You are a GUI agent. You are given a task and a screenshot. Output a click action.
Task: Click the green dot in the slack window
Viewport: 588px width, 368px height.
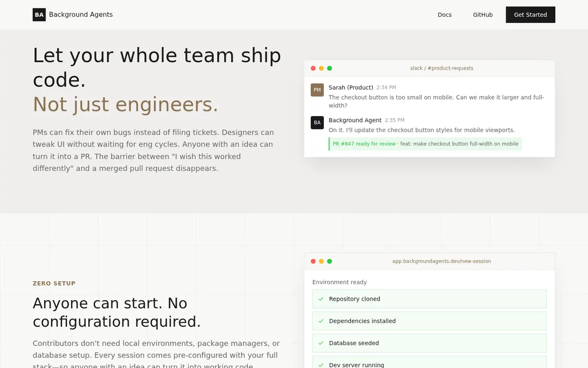329,68
